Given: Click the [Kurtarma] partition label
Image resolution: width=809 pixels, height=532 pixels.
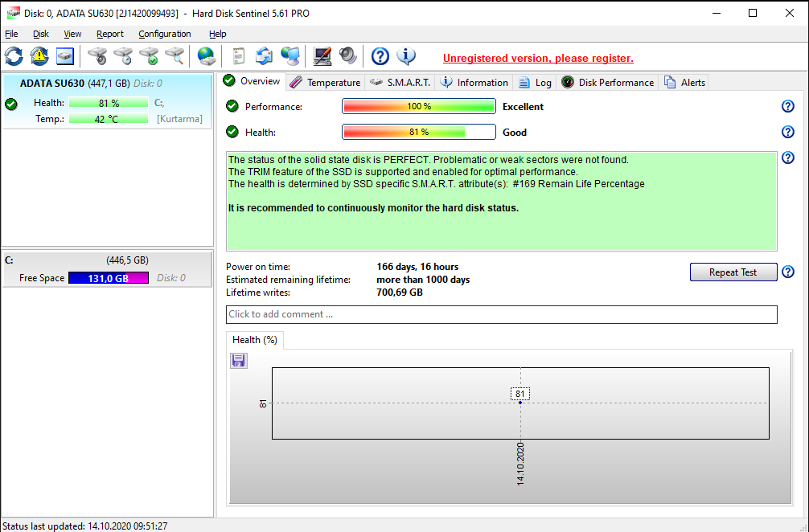Looking at the screenshot, I should pyautogui.click(x=179, y=119).
